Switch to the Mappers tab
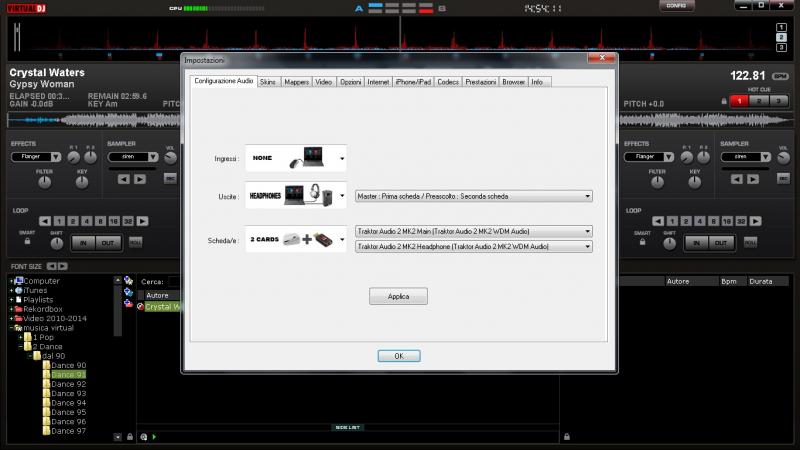This screenshot has width=800, height=450. point(296,82)
